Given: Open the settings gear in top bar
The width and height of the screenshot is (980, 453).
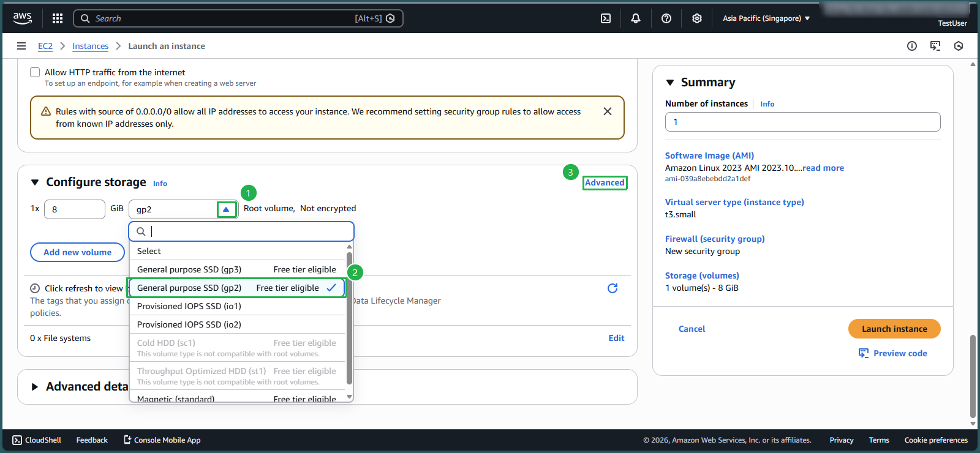Looking at the screenshot, I should (696, 18).
